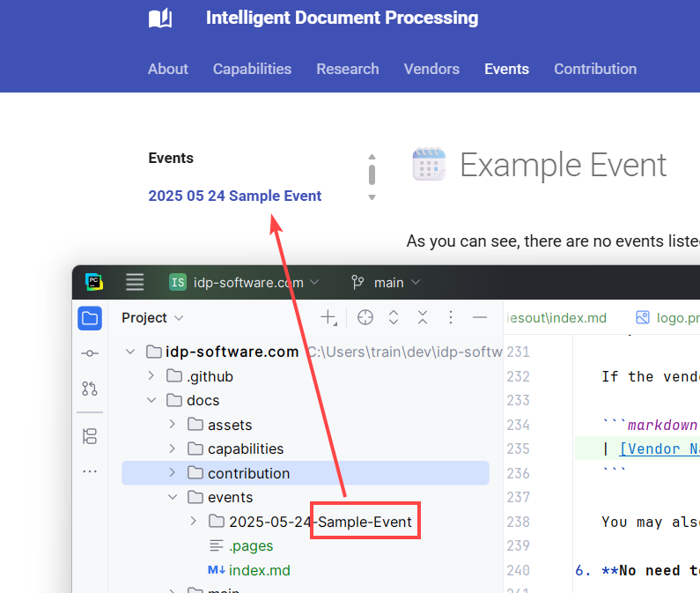Expand the contribution folder
This screenshot has width=700, height=593.
(x=173, y=473)
